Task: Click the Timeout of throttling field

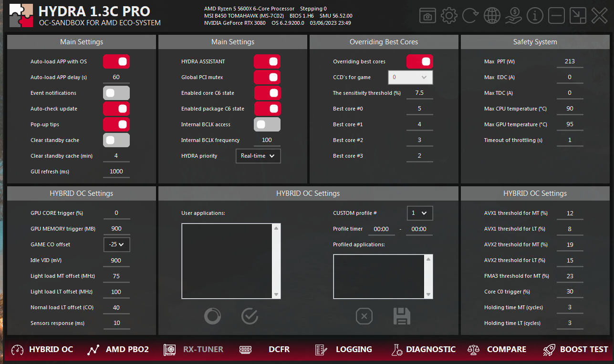Action: [x=570, y=140]
